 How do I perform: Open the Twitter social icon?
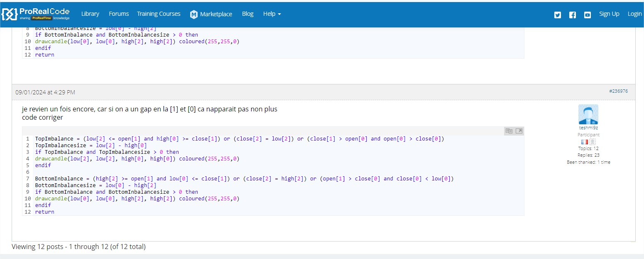click(x=558, y=15)
